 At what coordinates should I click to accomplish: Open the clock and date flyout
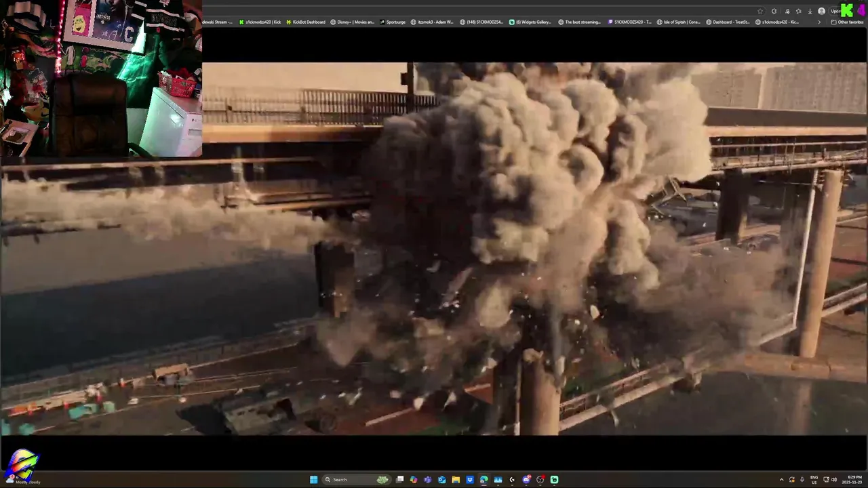(852, 480)
